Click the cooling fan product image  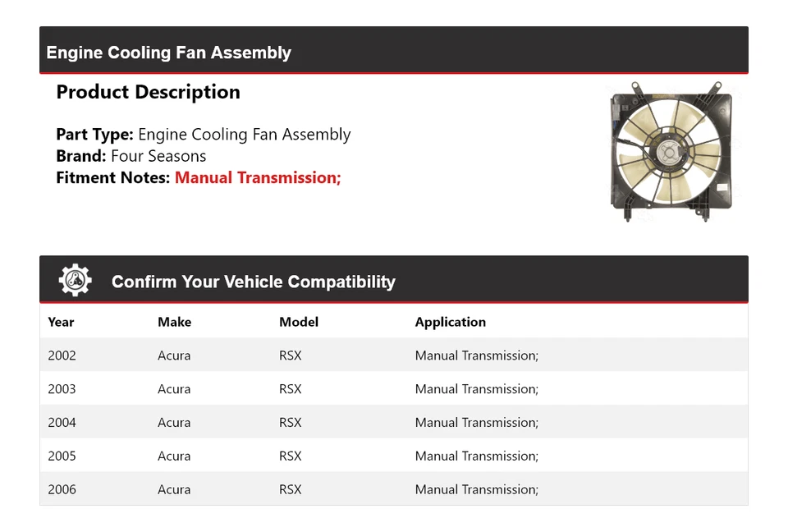[671, 152]
